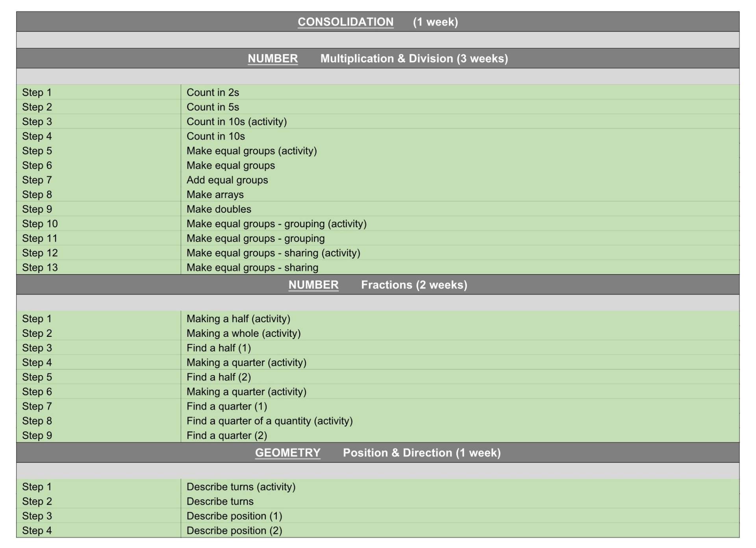Click the underlined CONSOLIDATION heading
The image size is (756, 548).
click(345, 22)
